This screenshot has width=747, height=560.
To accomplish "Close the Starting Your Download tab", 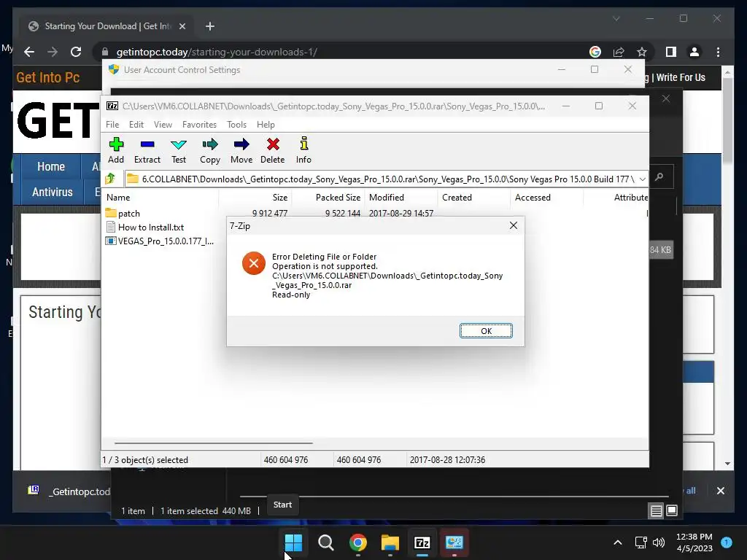I will pos(182,26).
